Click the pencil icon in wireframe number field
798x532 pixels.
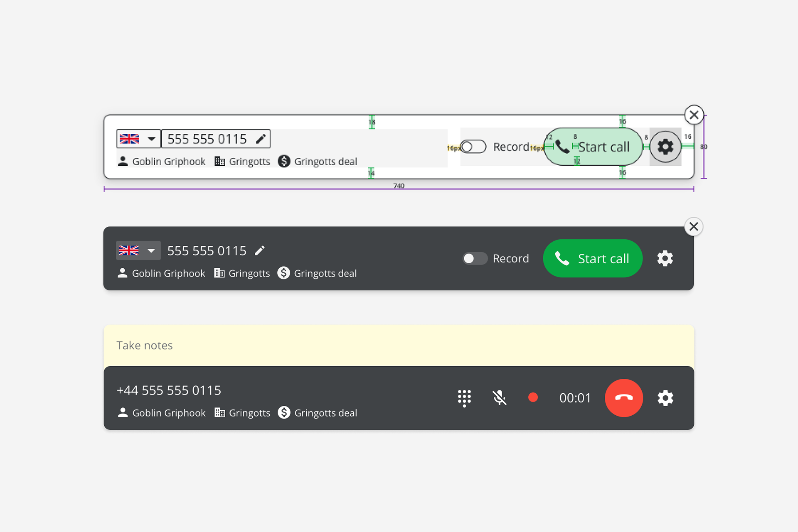pos(261,139)
